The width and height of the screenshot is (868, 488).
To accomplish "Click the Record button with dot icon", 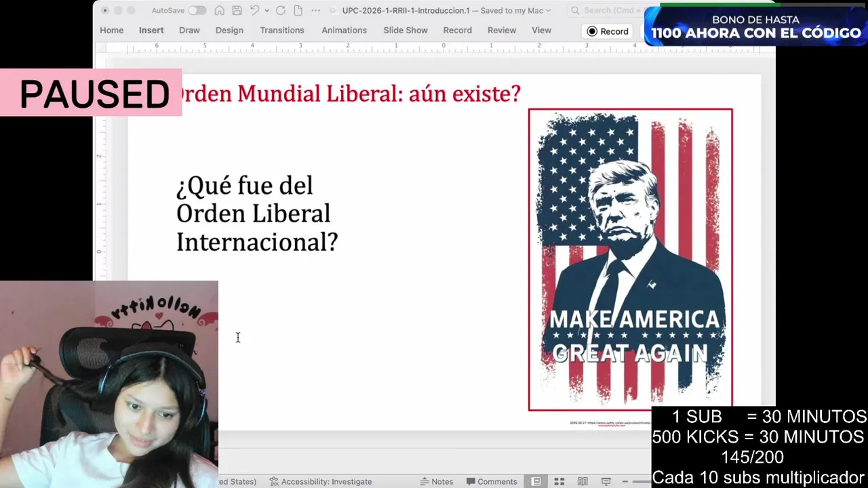I will click(608, 31).
